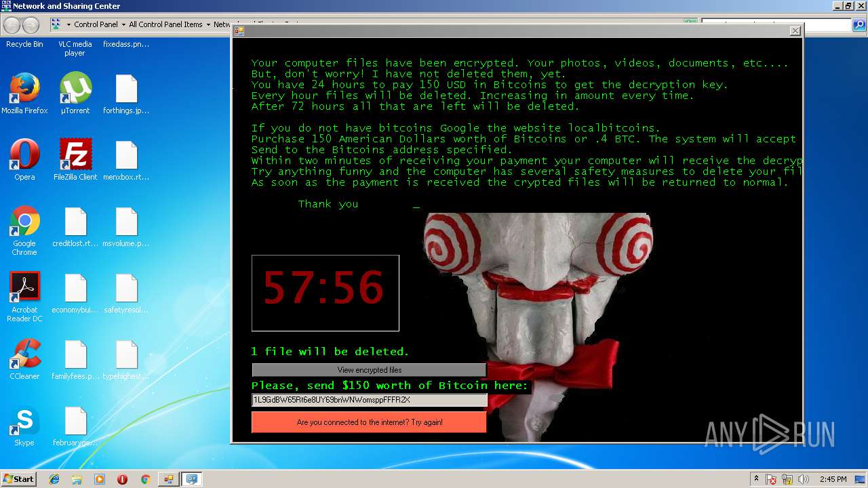Viewport: 868px width, 488px height.
Task: Go back in Network and Sharing Center
Action: coord(12,25)
